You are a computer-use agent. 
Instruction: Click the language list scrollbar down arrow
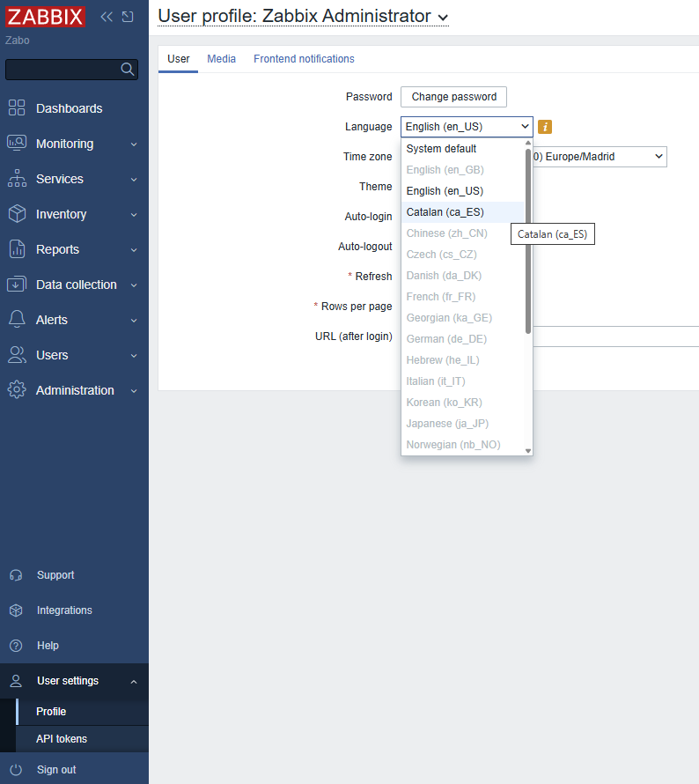(x=528, y=450)
